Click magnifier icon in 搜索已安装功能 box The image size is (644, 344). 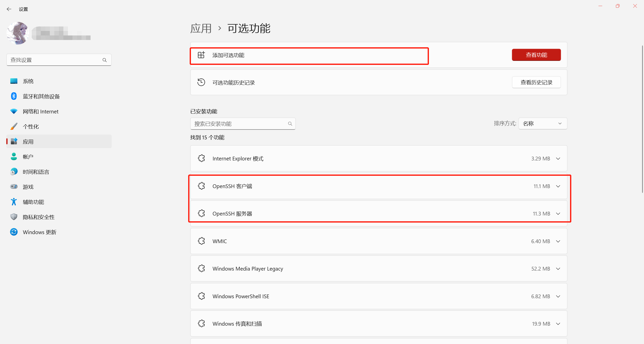(290, 124)
